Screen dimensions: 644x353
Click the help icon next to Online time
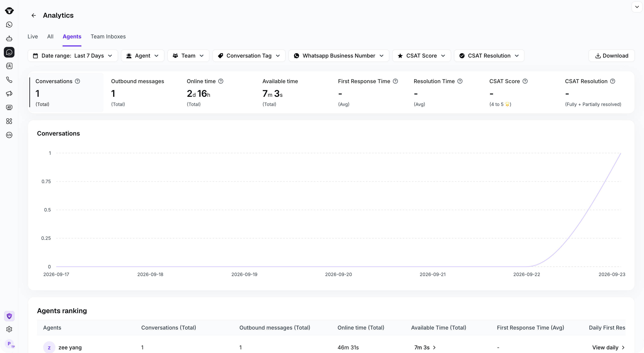pos(221,81)
